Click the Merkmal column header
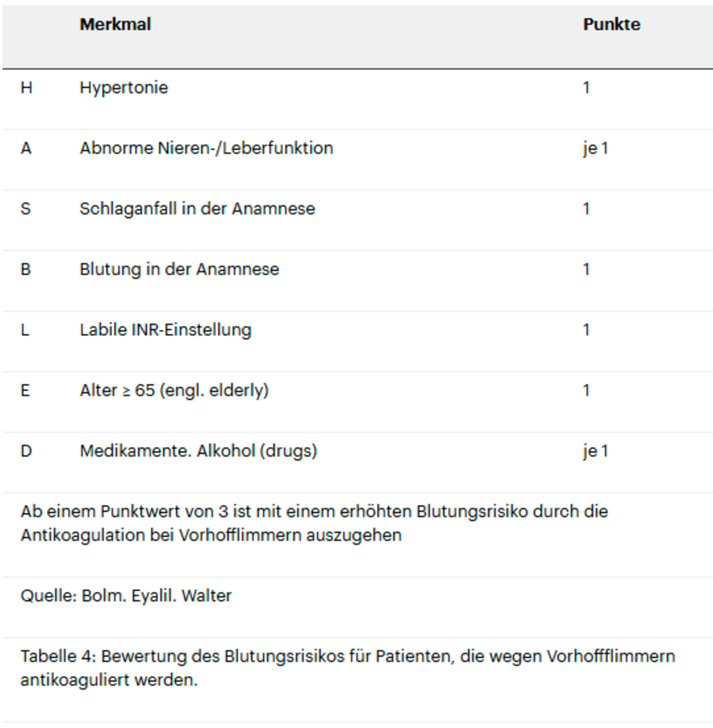Screen dimensions: 713x728 115,25
